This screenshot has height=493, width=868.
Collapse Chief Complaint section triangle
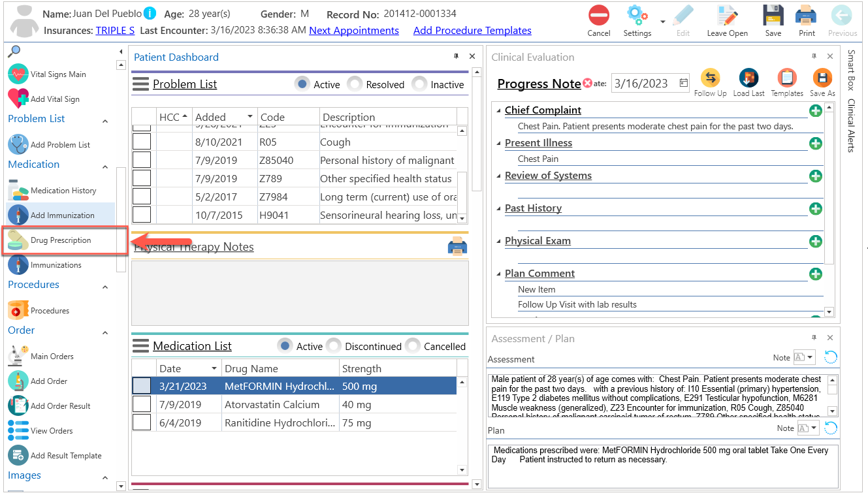click(498, 110)
